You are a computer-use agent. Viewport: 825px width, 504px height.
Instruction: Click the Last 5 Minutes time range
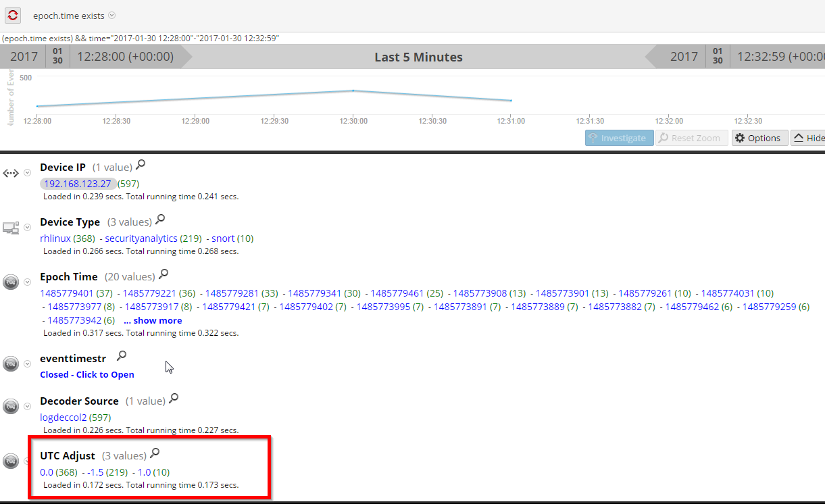(x=418, y=57)
